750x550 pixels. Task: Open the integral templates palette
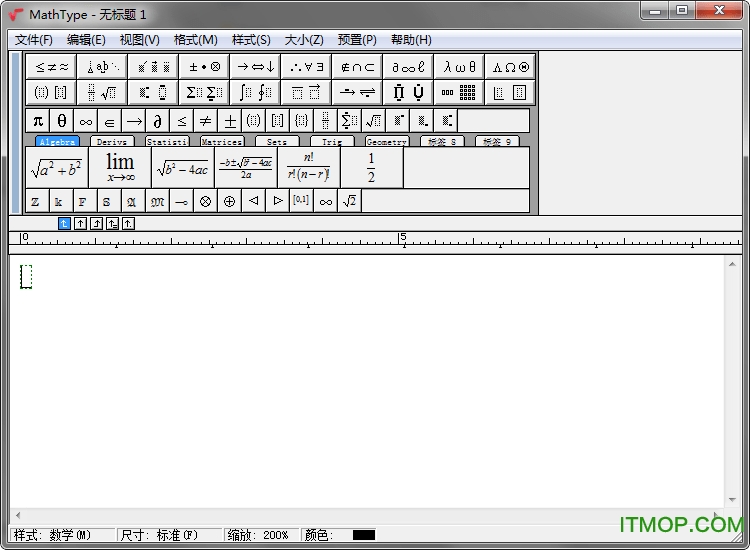click(x=256, y=92)
